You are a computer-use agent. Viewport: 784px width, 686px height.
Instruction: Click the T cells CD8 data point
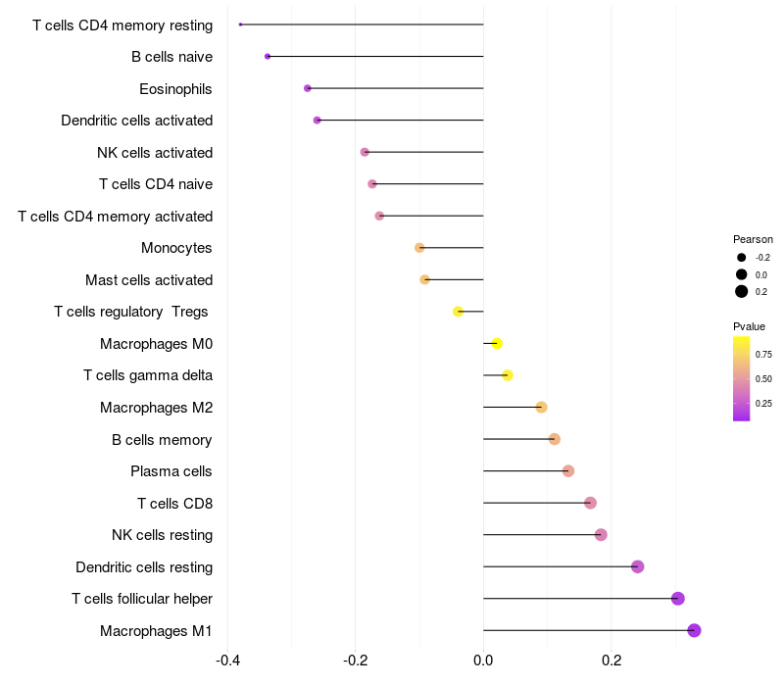591,503
